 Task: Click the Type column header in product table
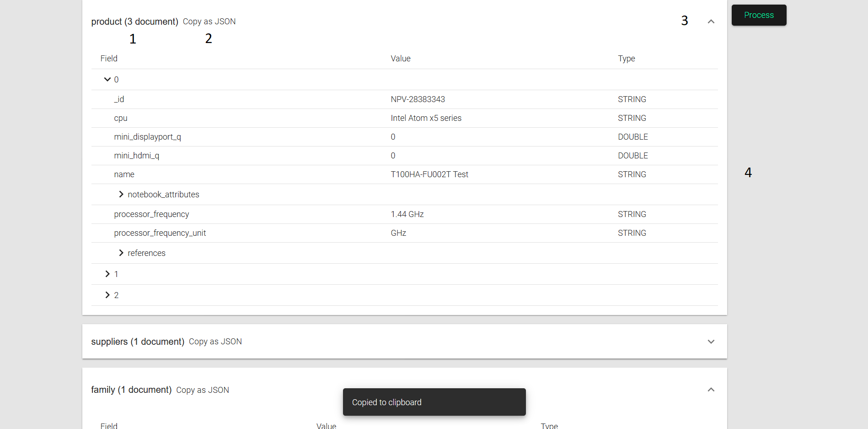pyautogui.click(x=627, y=59)
